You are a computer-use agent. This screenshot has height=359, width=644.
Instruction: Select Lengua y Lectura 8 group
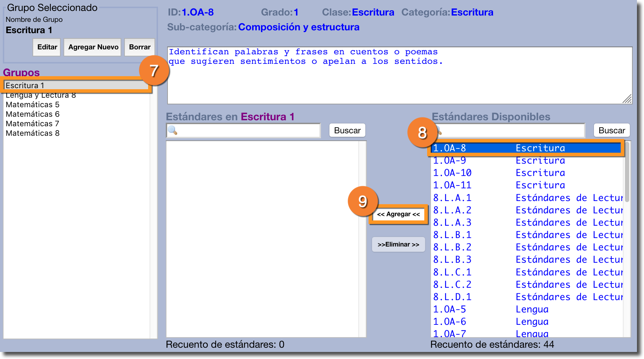41,96
